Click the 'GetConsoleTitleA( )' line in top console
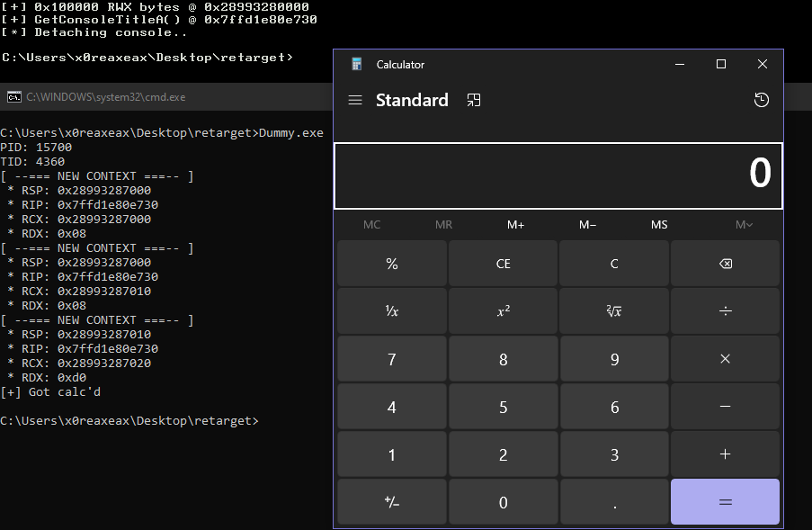Viewport: 812px width, 530px height. 159,19
